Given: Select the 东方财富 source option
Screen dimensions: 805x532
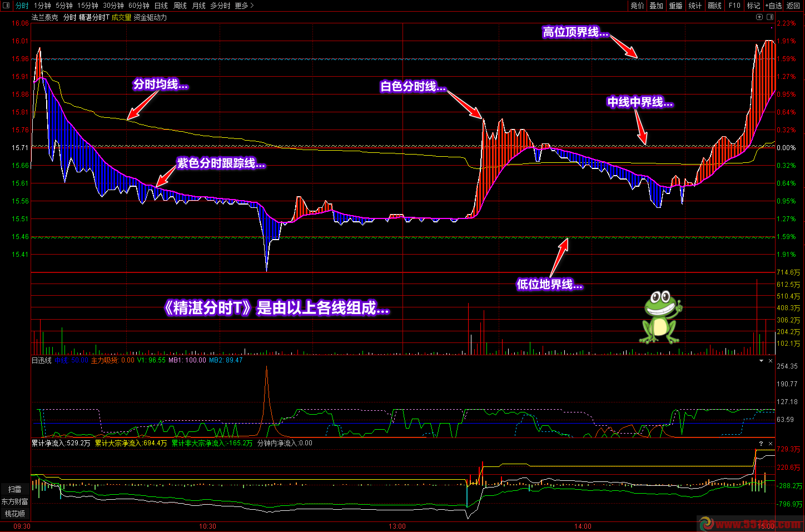Looking at the screenshot, I should (x=15, y=501).
